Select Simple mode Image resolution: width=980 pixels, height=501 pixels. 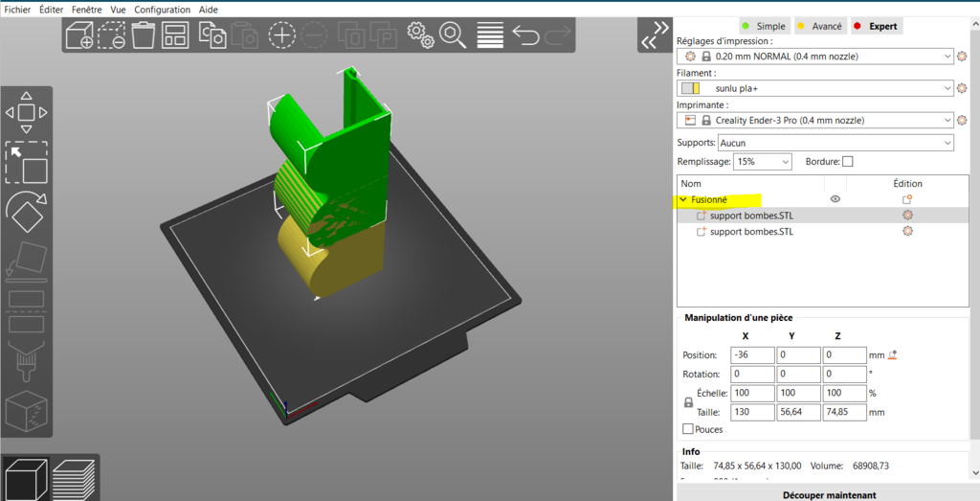tap(764, 26)
